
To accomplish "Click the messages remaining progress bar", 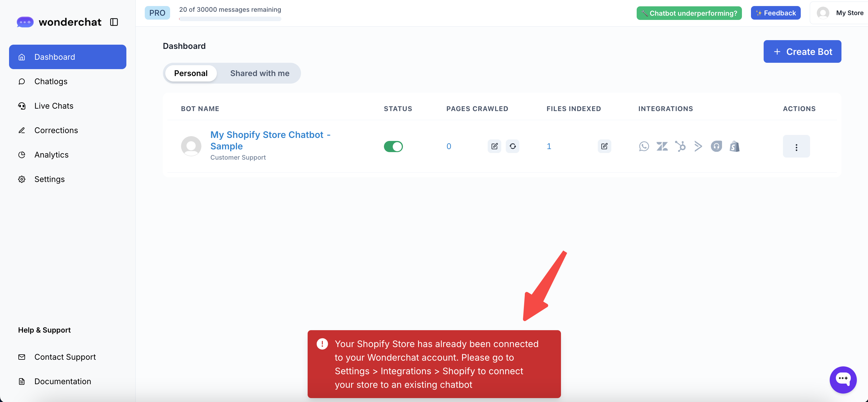I will pos(230,19).
